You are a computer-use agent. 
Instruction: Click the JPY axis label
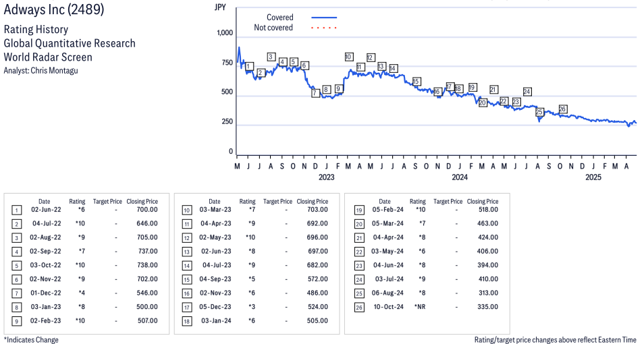click(220, 7)
